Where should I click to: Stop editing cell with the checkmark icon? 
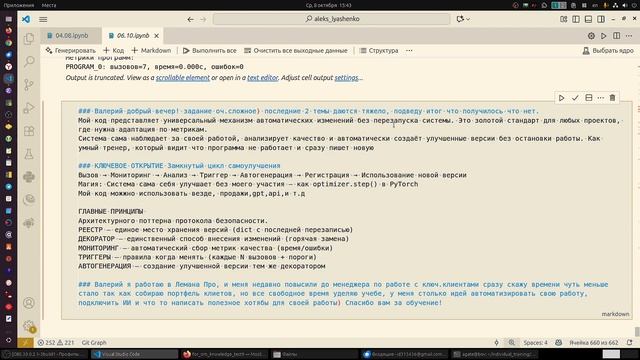tap(575, 98)
